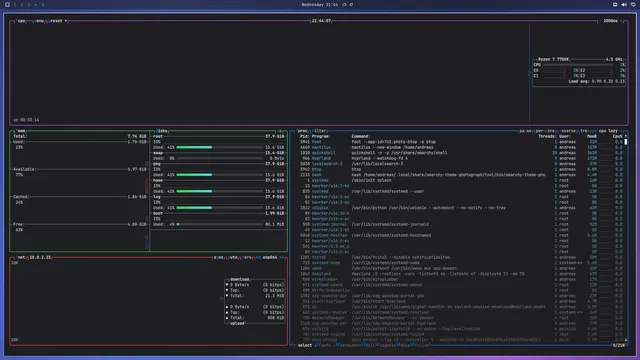
Task: Click the proc list scrollbar handle
Action: coord(626,142)
